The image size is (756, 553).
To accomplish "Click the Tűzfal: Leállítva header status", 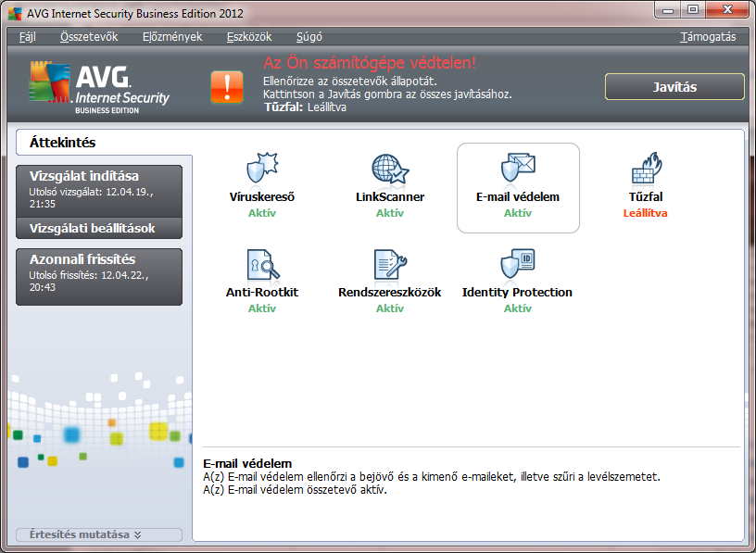I will [305, 107].
